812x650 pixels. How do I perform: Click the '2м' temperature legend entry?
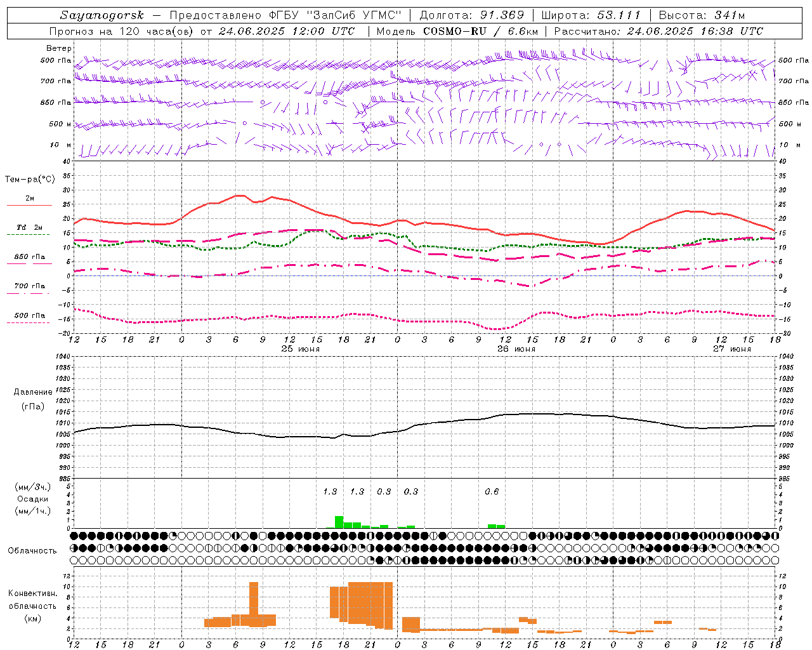pos(30,199)
